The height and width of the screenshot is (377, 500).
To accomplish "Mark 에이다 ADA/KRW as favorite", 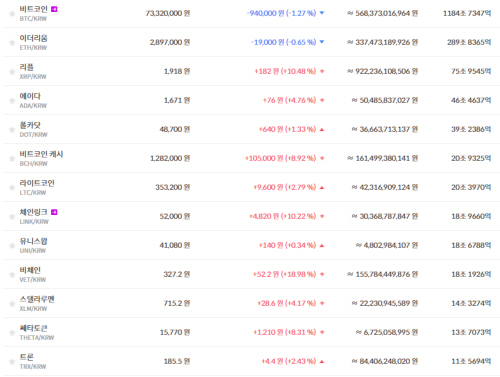I will (x=12, y=101).
